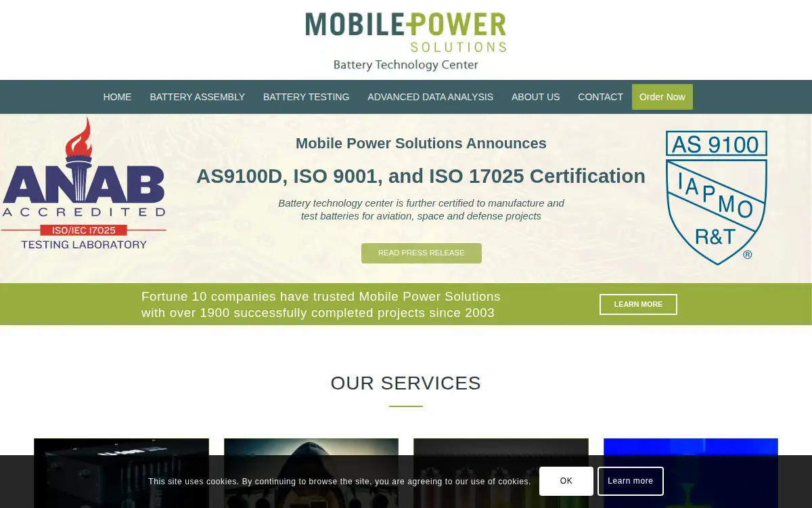
Task: Go to ADVANCED DATA ANALYSIS page
Action: [x=430, y=97]
